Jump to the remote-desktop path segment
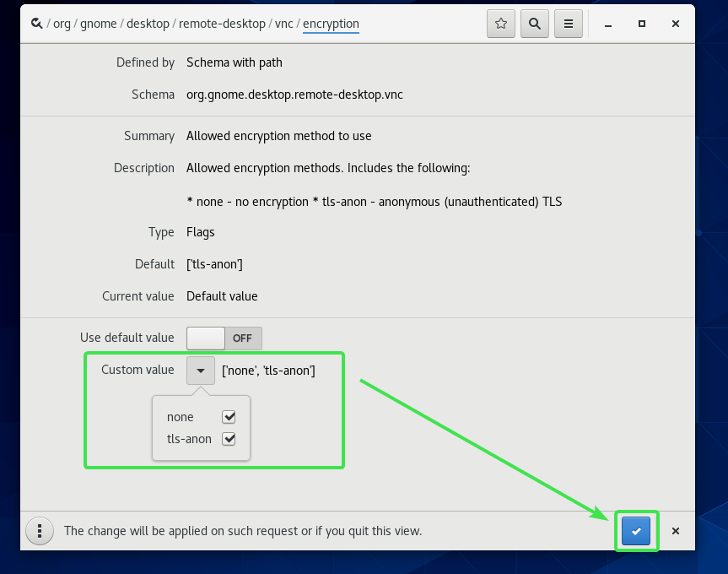This screenshot has height=574, width=728. point(221,24)
